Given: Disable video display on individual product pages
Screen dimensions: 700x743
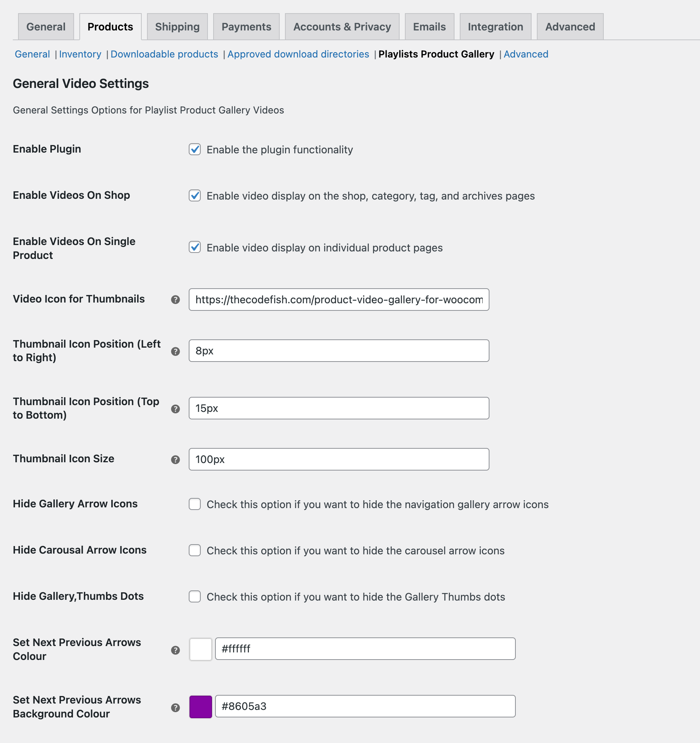Looking at the screenshot, I should [195, 247].
